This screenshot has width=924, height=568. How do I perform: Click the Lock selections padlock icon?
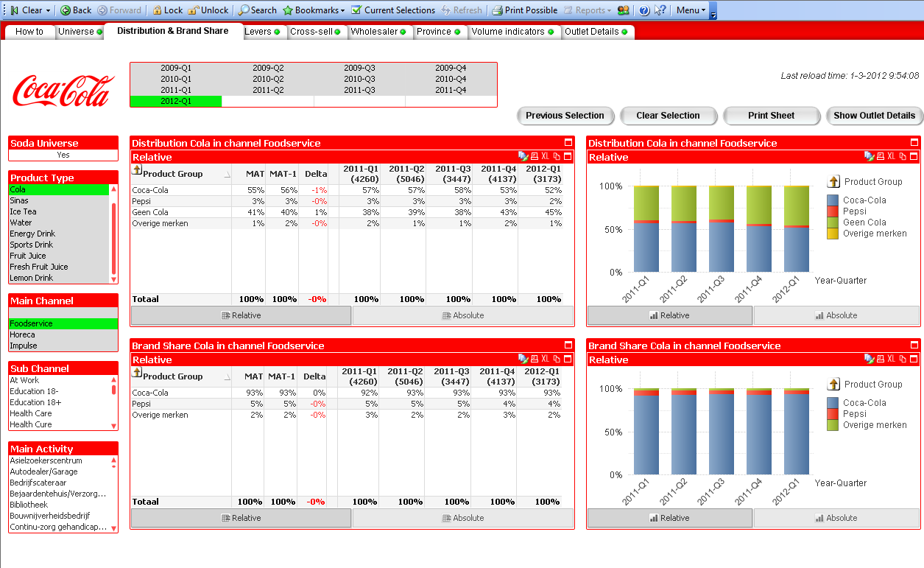coord(157,10)
